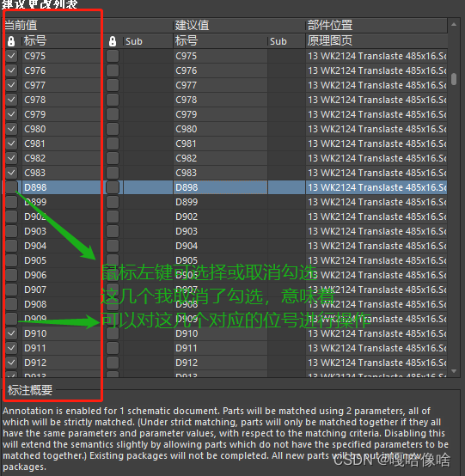Select the current designator cell C981
The height and width of the screenshot is (476, 465).
coord(61,143)
